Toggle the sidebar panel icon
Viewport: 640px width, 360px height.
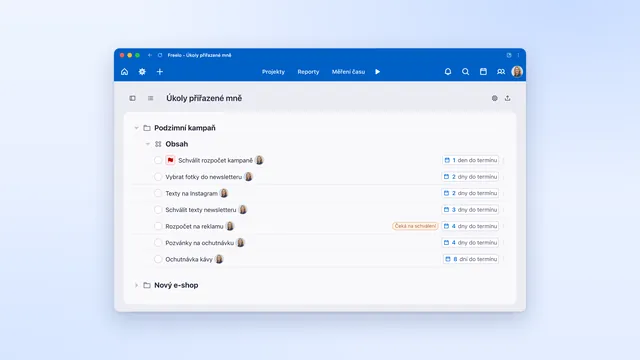pos(133,98)
